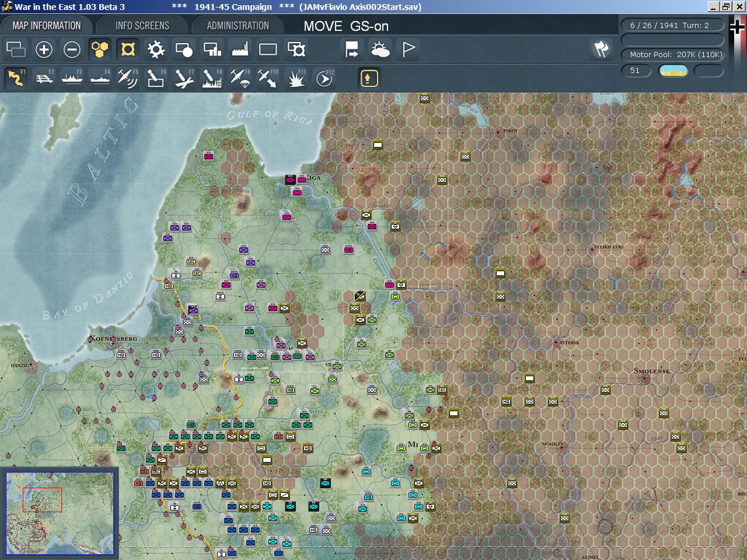Toggle the yellow up-arrow button
The image size is (747, 560).
[x=369, y=78]
